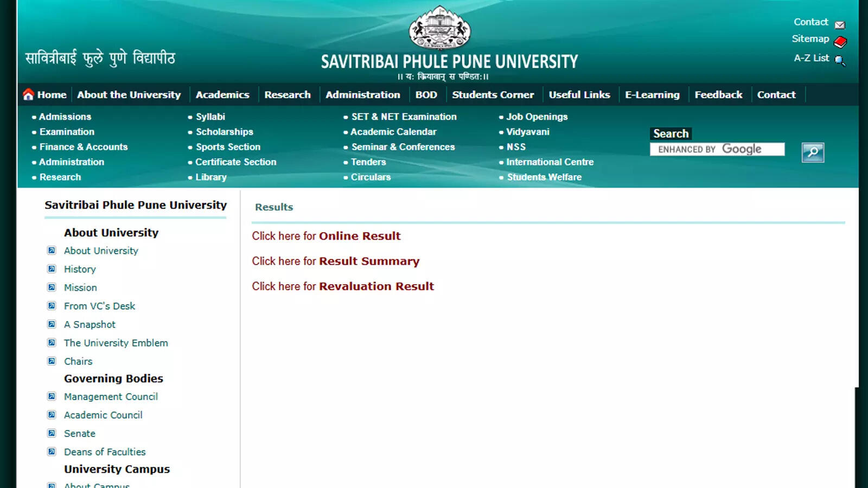This screenshot has width=868, height=488.
Task: Click arrow icon beside Mission
Action: tap(52, 287)
